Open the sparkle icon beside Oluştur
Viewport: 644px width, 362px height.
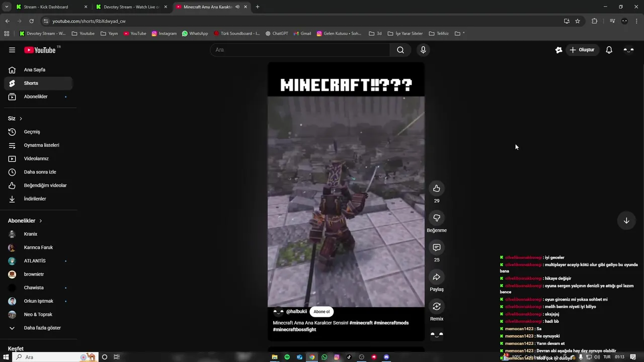(558, 50)
